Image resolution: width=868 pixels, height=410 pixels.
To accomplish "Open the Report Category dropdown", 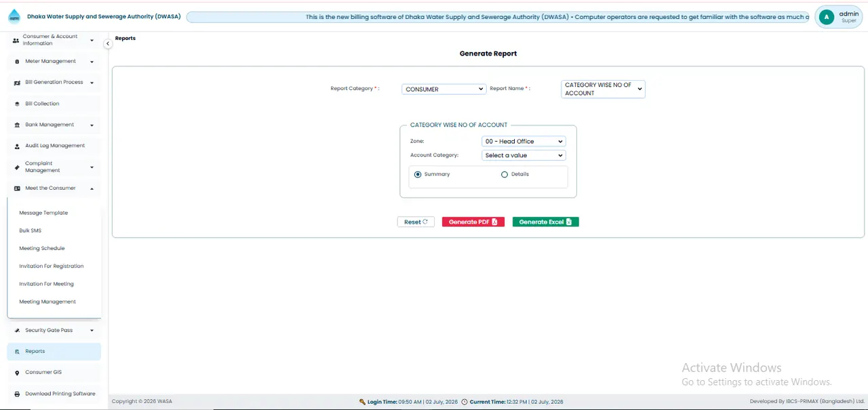I will [x=444, y=89].
